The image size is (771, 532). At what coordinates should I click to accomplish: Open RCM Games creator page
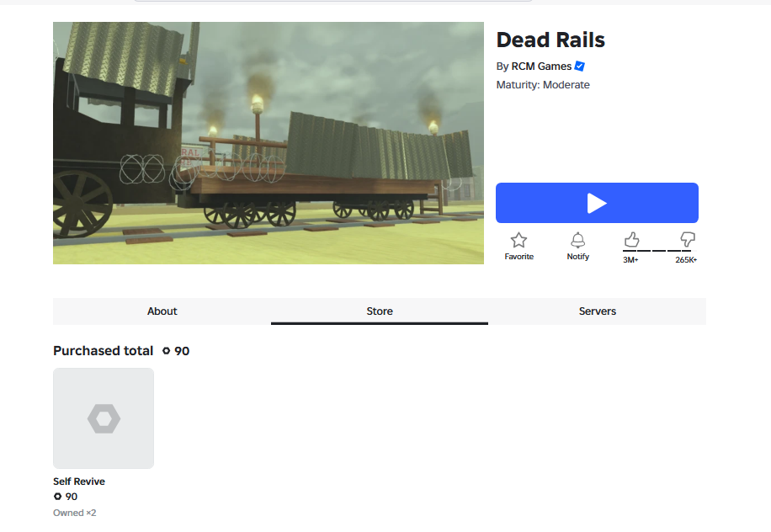tap(541, 66)
